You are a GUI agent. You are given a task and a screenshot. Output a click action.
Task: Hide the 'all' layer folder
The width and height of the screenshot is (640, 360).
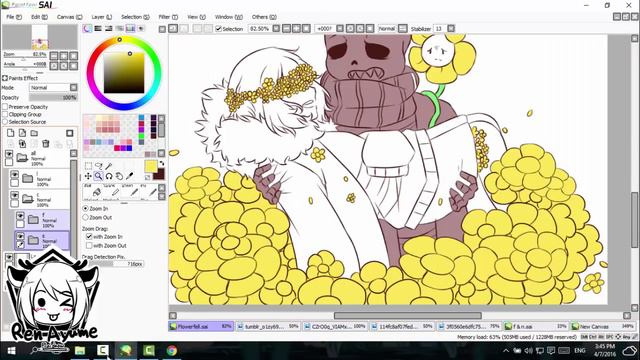tap(9, 153)
